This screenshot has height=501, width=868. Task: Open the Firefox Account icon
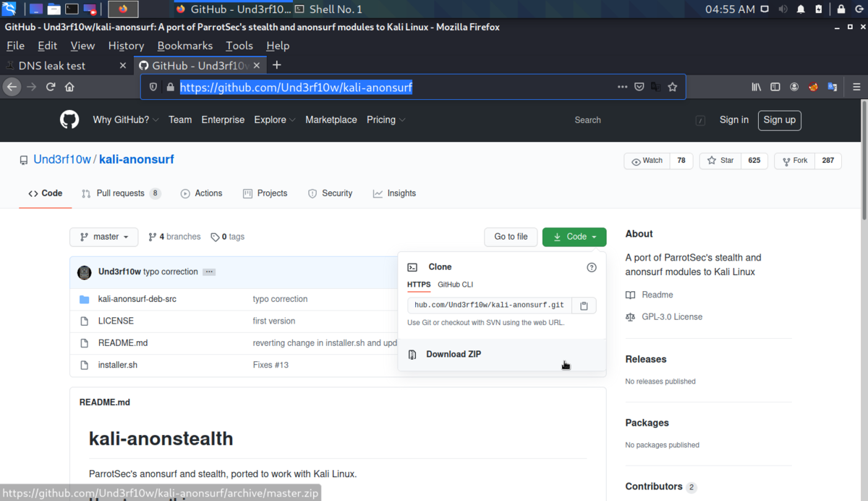(x=794, y=87)
